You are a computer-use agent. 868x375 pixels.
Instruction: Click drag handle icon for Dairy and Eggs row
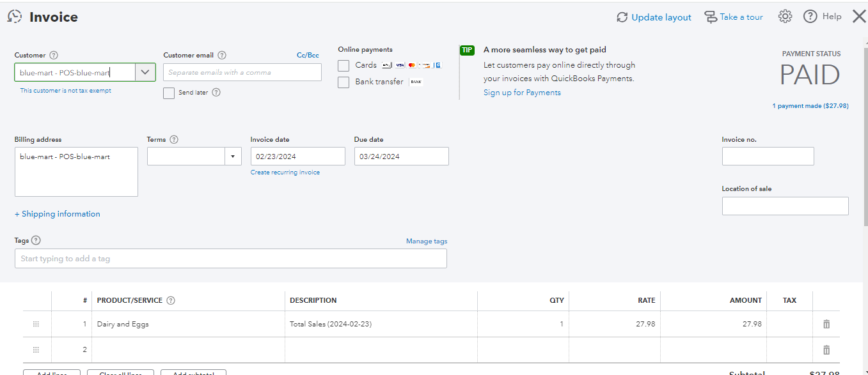coord(36,324)
